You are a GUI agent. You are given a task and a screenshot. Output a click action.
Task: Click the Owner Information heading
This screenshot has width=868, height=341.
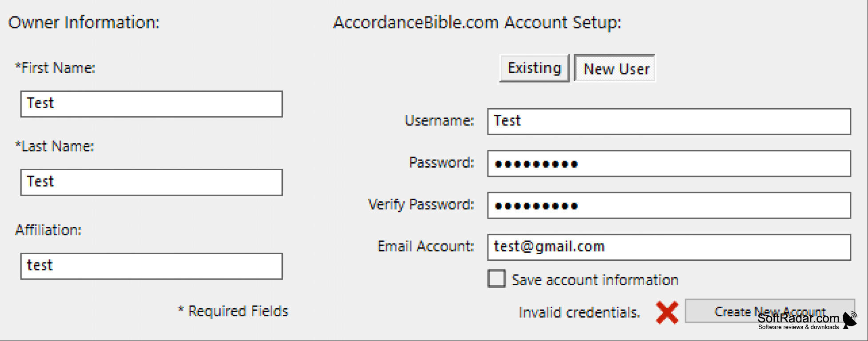click(x=84, y=22)
